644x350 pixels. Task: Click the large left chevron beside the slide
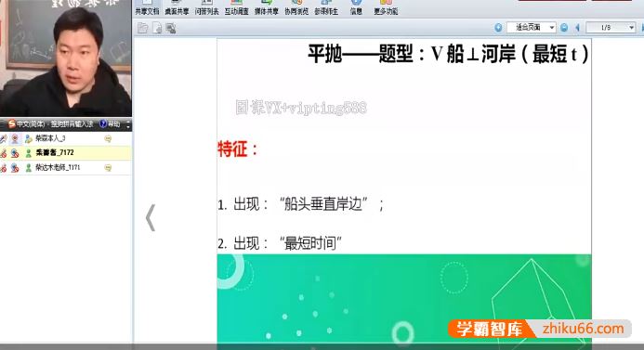tap(151, 217)
